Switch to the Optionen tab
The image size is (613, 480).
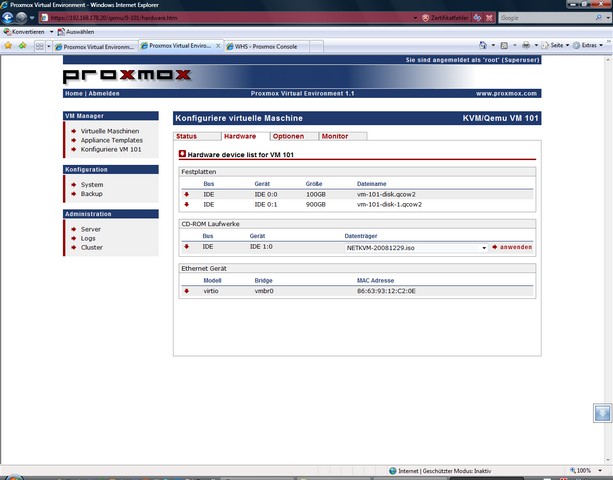tap(294, 136)
